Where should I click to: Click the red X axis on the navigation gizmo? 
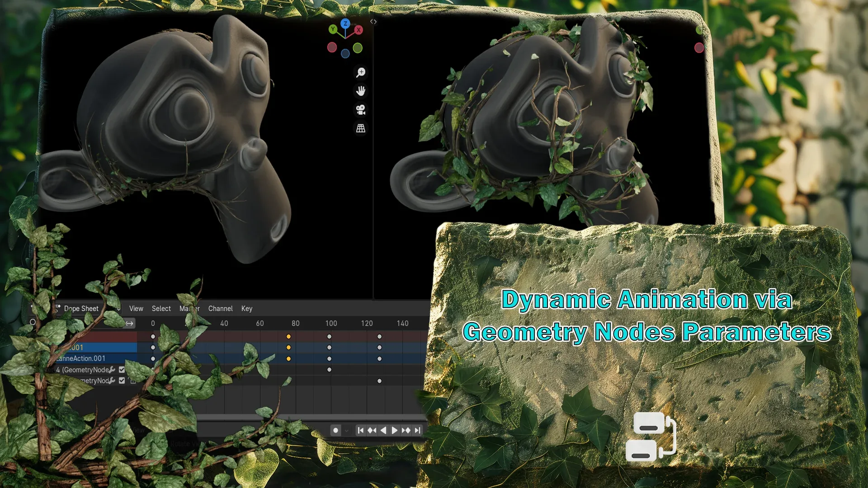coord(358,30)
